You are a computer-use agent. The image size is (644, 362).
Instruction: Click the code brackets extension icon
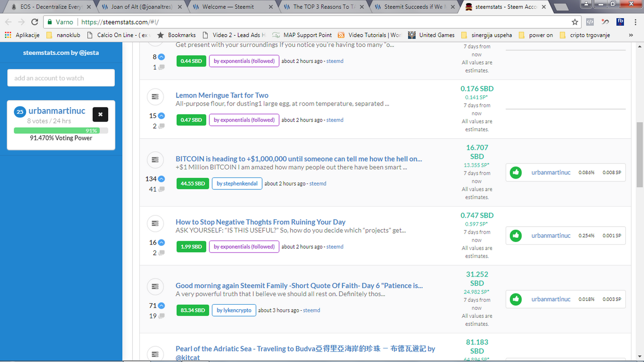(590, 22)
